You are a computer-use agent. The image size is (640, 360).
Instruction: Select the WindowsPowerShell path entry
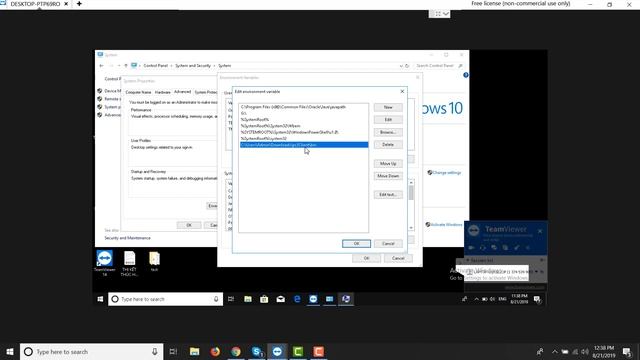[304, 132]
